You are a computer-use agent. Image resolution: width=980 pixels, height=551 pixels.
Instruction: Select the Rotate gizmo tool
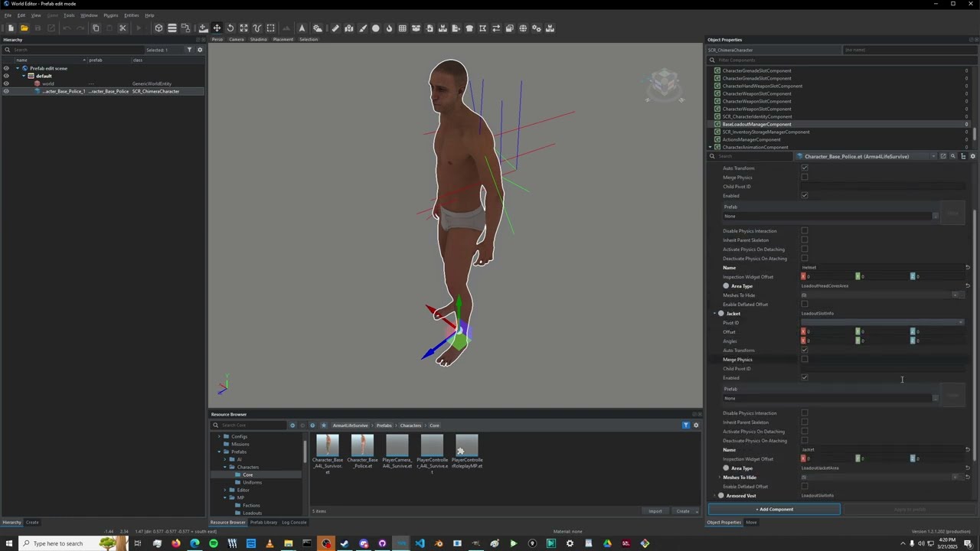tap(230, 28)
